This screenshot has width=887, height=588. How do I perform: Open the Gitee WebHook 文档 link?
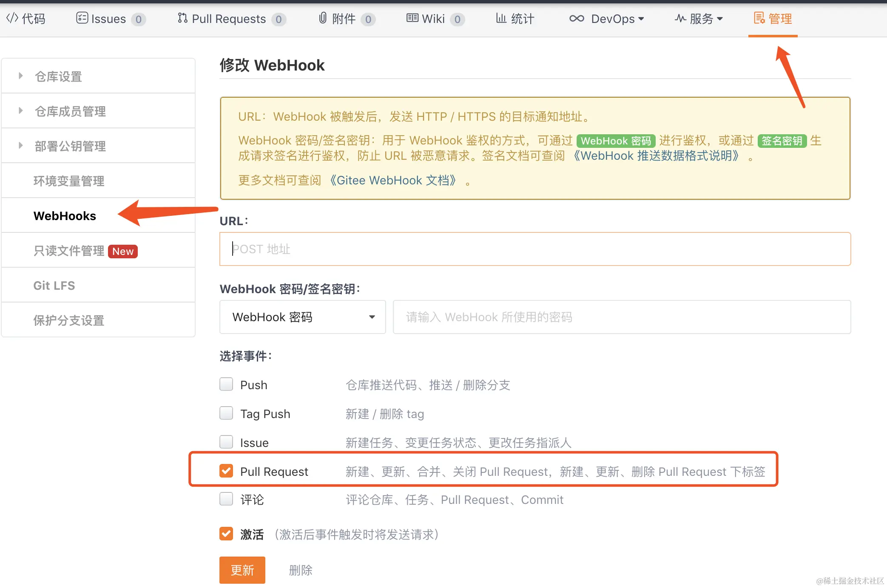(x=393, y=181)
